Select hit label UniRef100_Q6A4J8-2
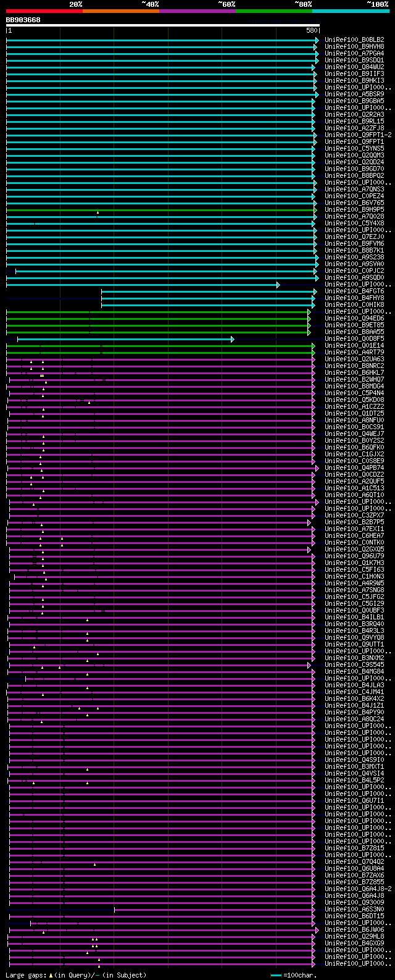395x980 pixels. (358, 889)
